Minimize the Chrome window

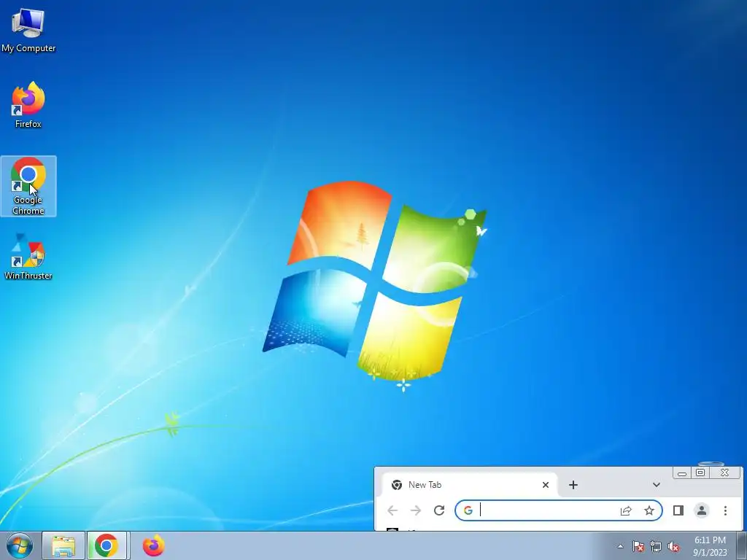click(x=682, y=472)
